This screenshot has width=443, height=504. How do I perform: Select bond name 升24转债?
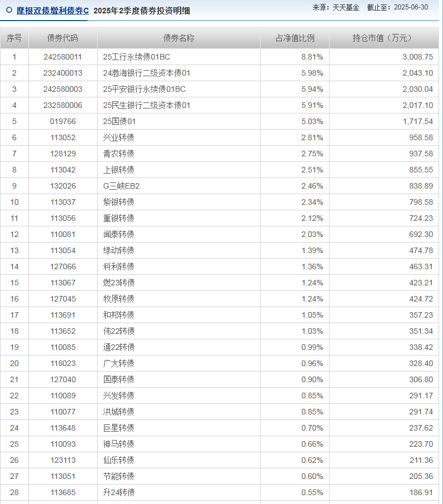coord(118,492)
